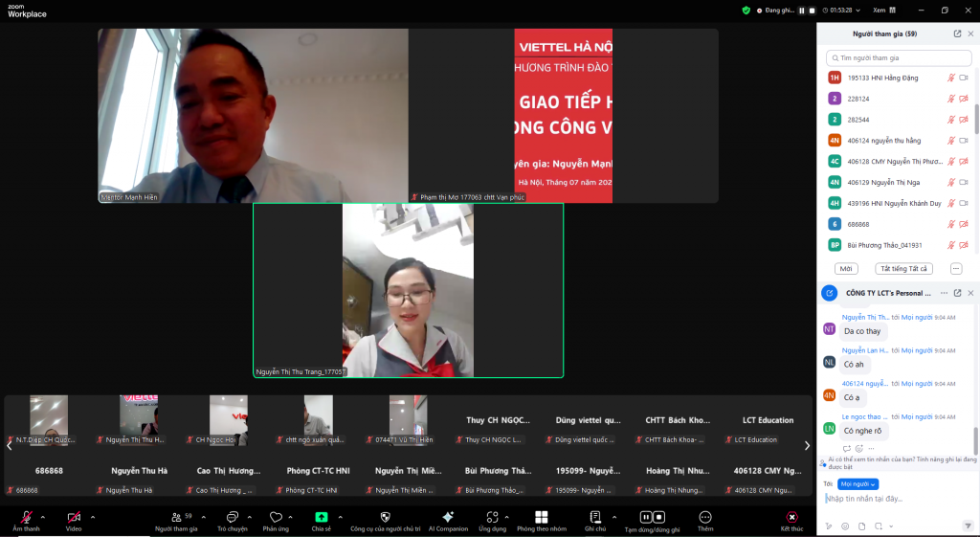The image size is (980, 537).
Task: Pause recording using top bar pause button
Action: [x=801, y=11]
